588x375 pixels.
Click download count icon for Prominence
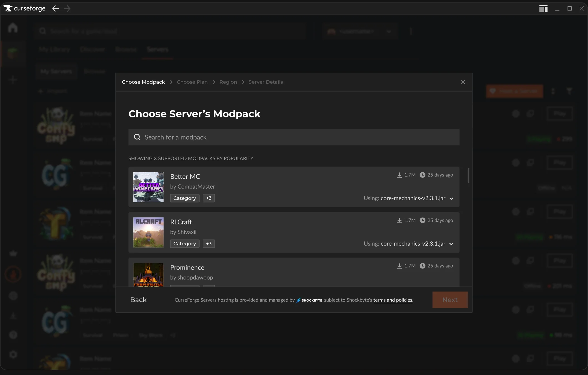point(399,266)
